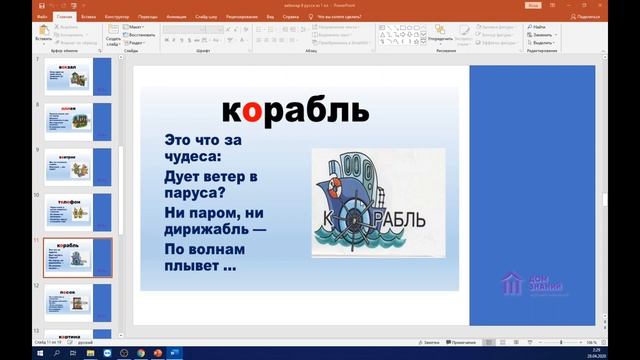Switch to Normal view icon in the status bar
The image size is (640, 360).
coord(489,342)
